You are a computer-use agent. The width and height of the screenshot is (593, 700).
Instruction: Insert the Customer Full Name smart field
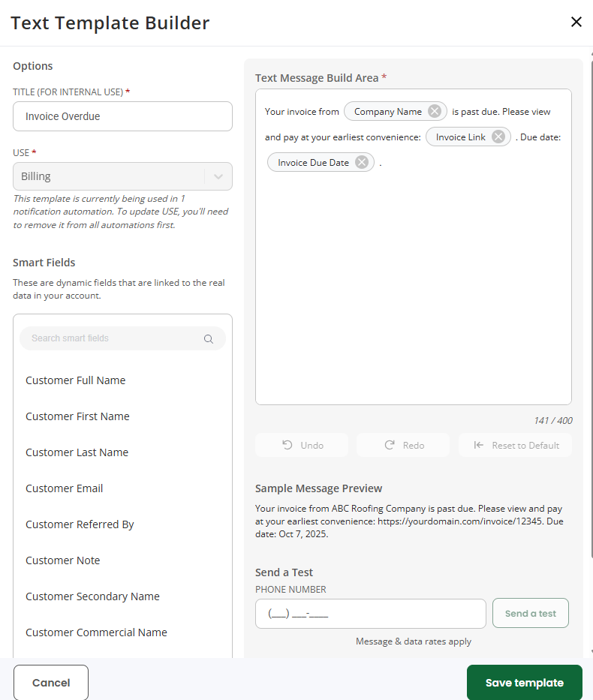click(x=76, y=380)
